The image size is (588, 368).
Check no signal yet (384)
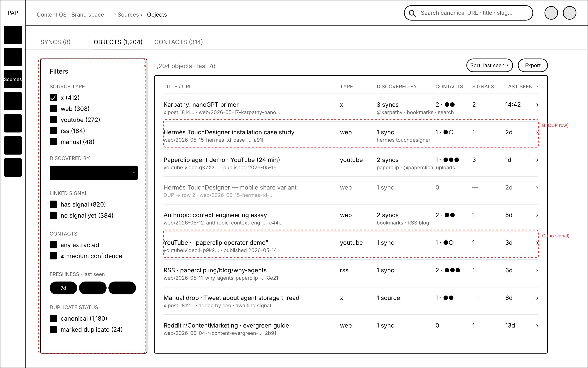pyautogui.click(x=53, y=216)
